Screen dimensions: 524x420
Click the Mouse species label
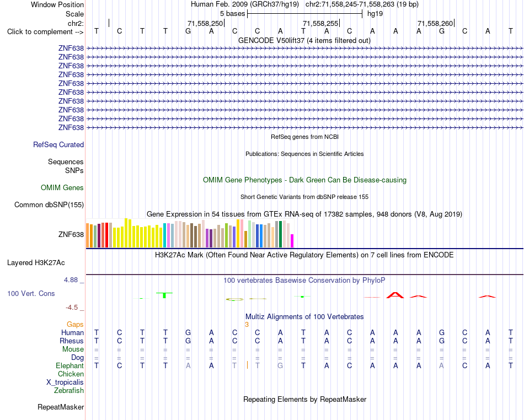73,349
